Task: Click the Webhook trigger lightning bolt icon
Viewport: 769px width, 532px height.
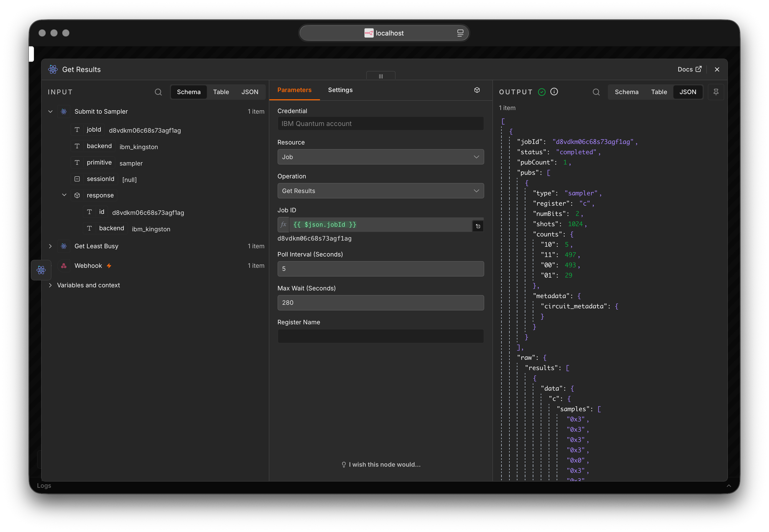Action: click(x=109, y=266)
